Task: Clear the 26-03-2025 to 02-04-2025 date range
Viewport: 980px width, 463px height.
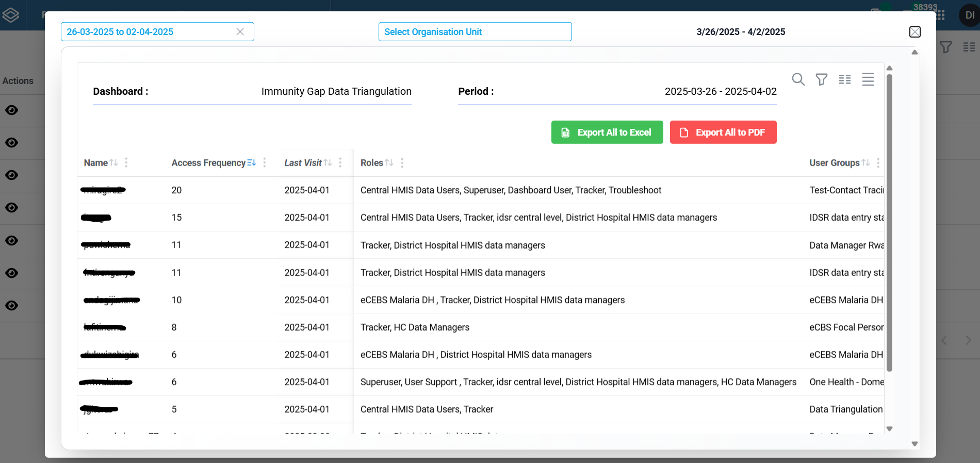Action: click(240, 32)
